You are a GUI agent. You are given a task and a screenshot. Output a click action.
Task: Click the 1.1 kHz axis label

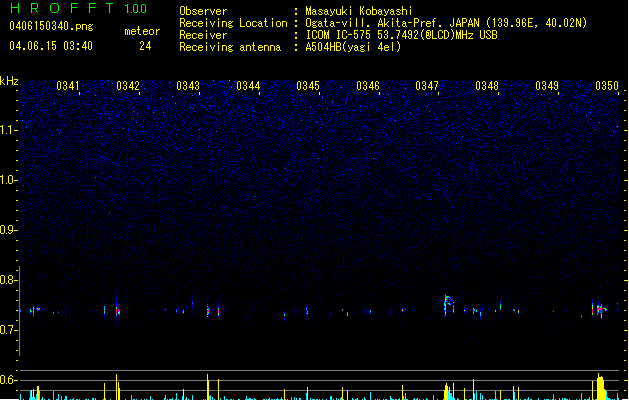(x=8, y=130)
